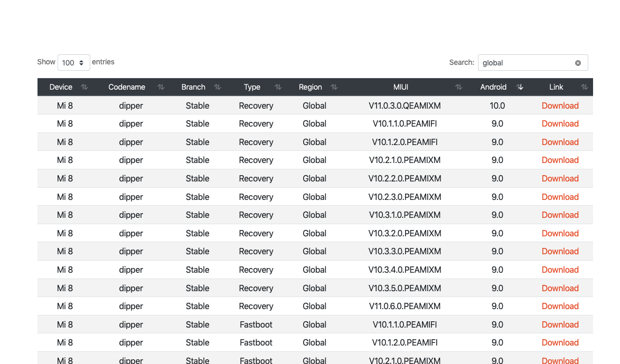Download V10.3.1.0.PEAMIXM ROM
The image size is (620, 364).
pos(560,215)
